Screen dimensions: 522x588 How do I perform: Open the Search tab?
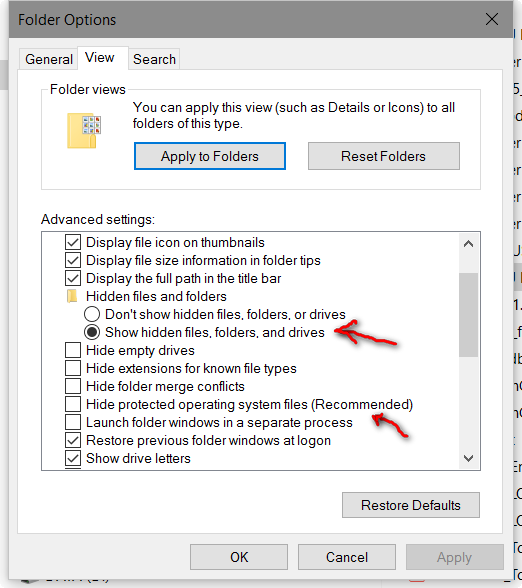point(154,59)
